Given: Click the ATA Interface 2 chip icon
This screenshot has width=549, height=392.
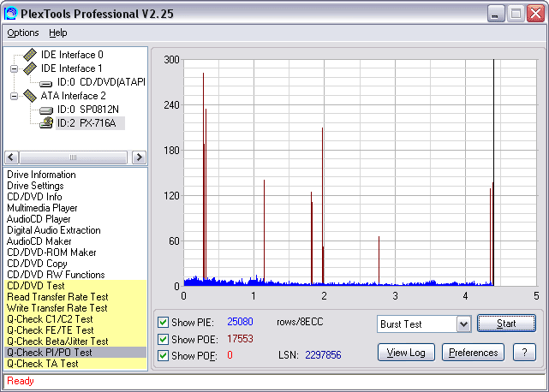Looking at the screenshot, I should [30, 96].
